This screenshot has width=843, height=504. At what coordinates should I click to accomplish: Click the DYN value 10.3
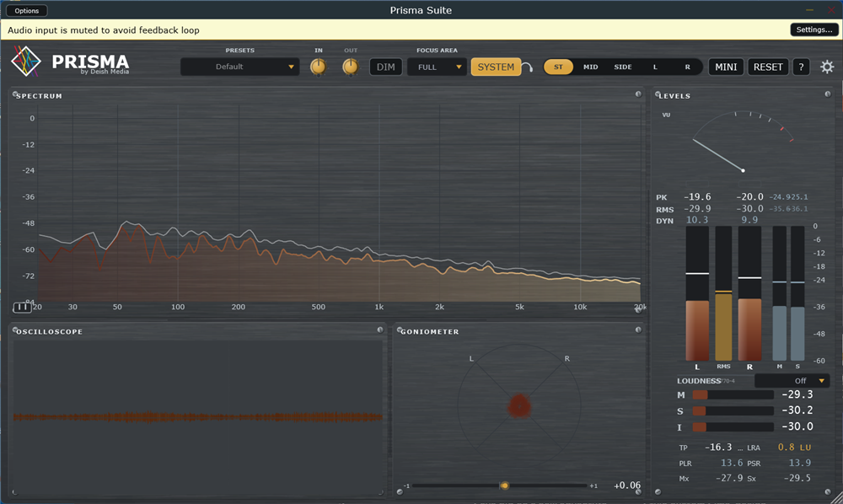pos(697,220)
